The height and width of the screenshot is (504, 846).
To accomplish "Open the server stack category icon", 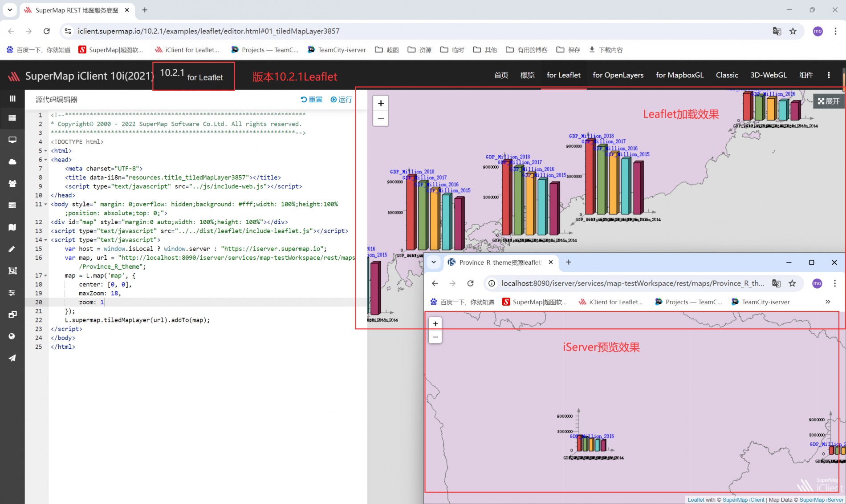I will 12,118.
